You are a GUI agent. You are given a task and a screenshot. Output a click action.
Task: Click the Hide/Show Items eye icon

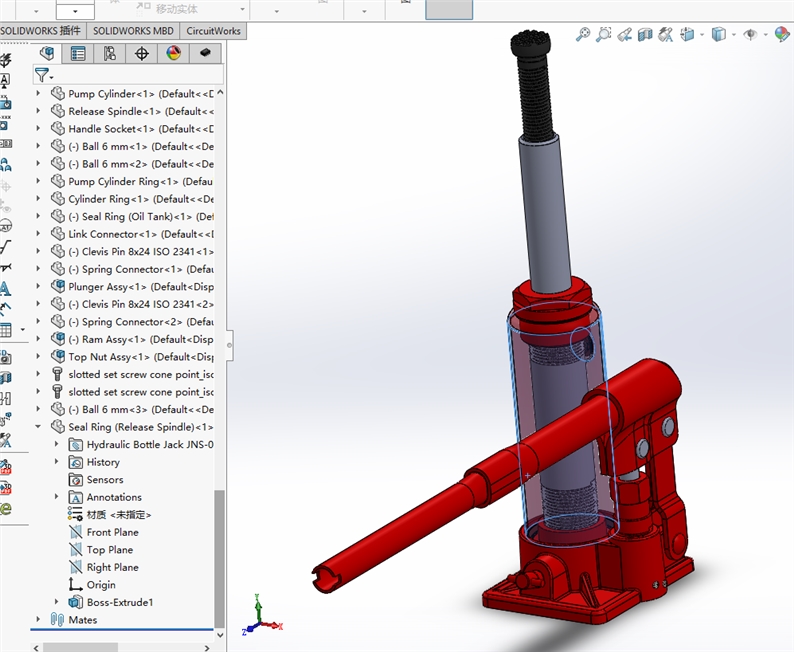(x=750, y=34)
